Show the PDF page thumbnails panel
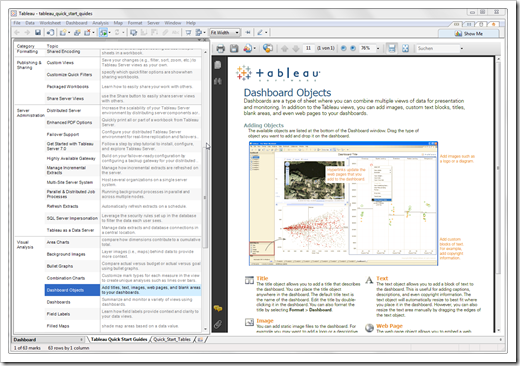The height and width of the screenshot is (366, 520). pyautogui.click(x=218, y=65)
